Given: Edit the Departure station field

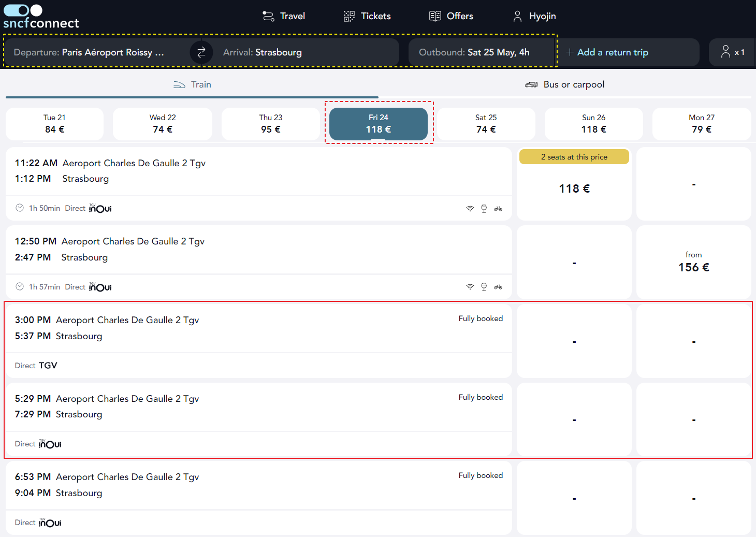Looking at the screenshot, I should pyautogui.click(x=97, y=52).
